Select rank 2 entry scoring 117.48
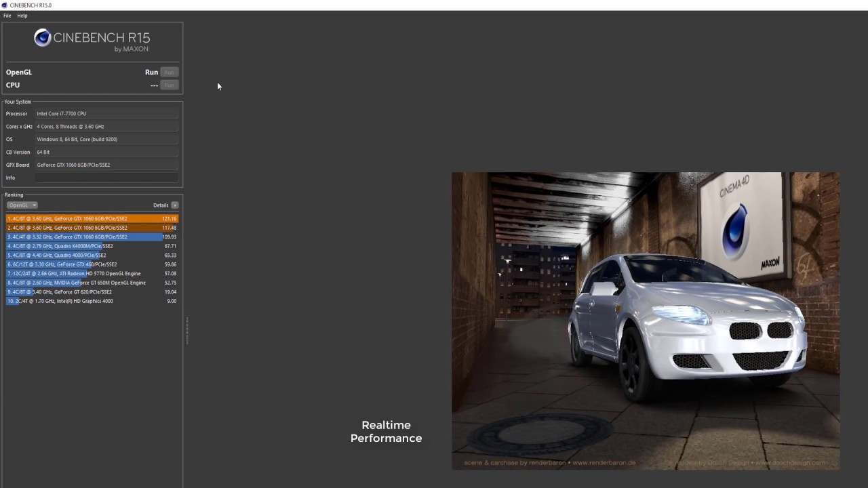The width and height of the screenshot is (868, 488). tap(92, 228)
